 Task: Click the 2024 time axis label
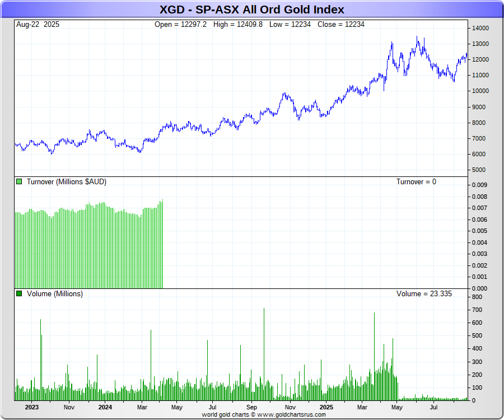[x=105, y=407]
